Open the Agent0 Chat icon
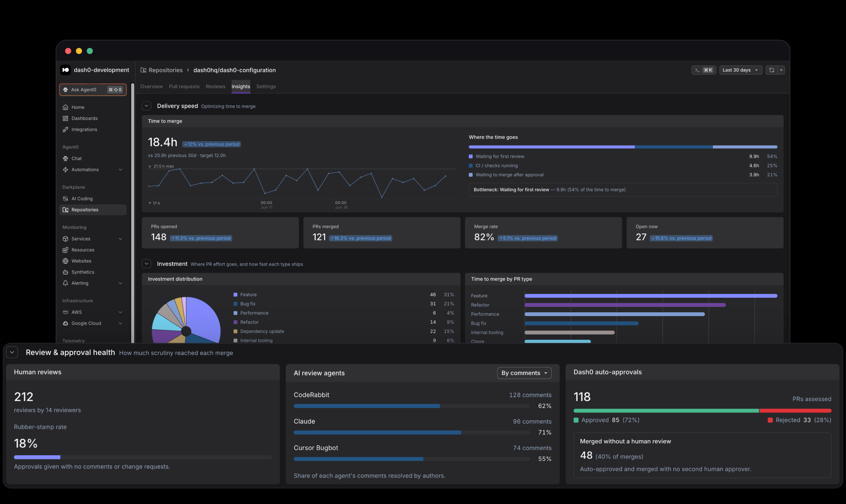Viewport: 846px width, 504px height. tap(65, 159)
